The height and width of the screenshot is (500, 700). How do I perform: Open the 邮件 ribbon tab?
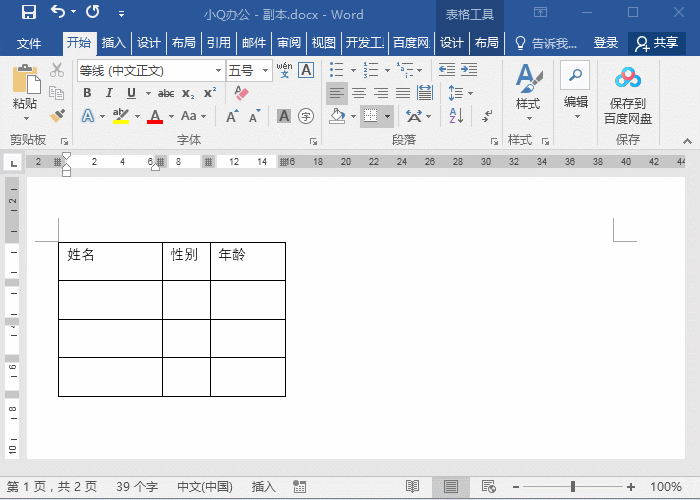(254, 43)
